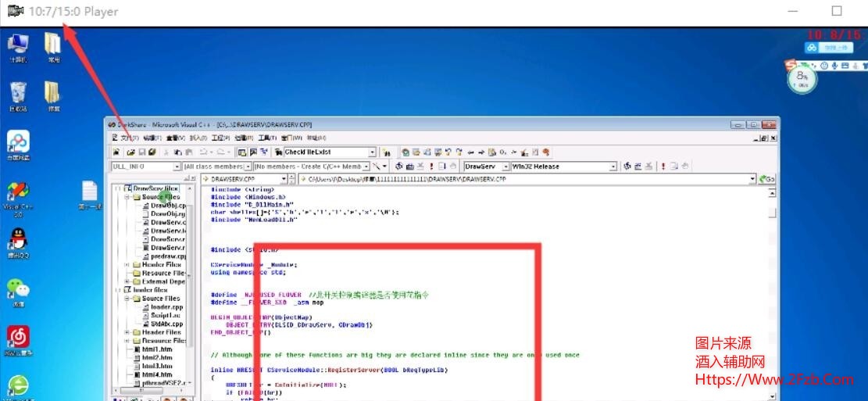This screenshot has height=401, width=868.
Task: Open the Insert menu
Action: [x=198, y=138]
